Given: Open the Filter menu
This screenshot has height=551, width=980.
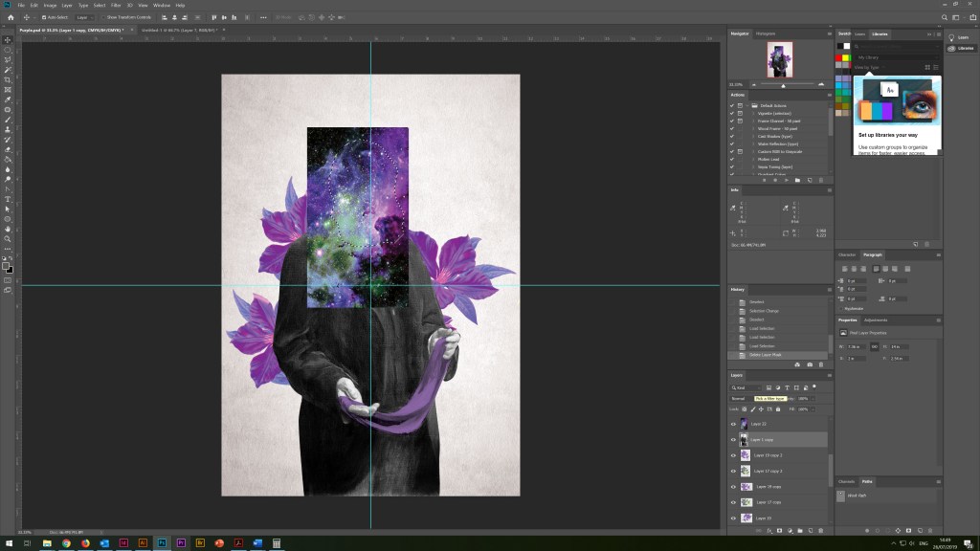Looking at the screenshot, I should (116, 5).
